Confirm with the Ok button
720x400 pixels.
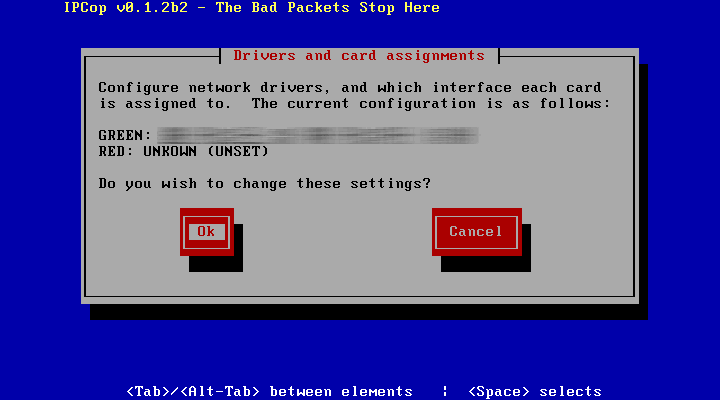(207, 232)
